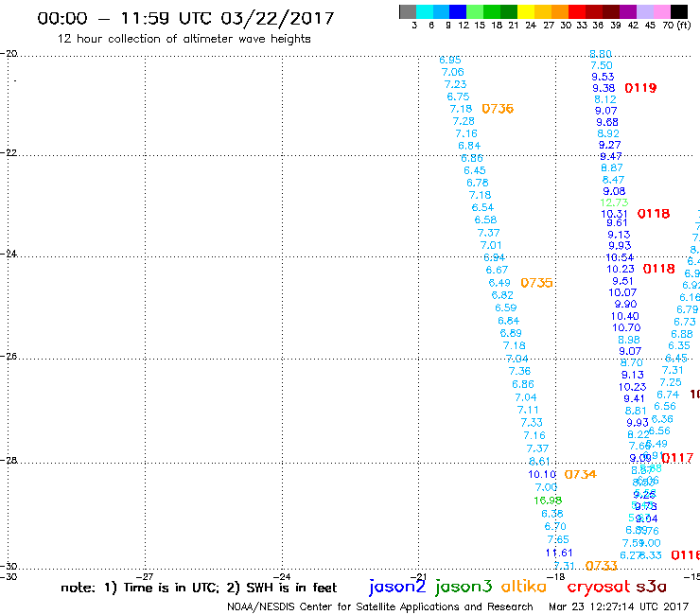Click the 'jason2' legend label
The height and width of the screenshot is (615, 700).
coord(397,587)
